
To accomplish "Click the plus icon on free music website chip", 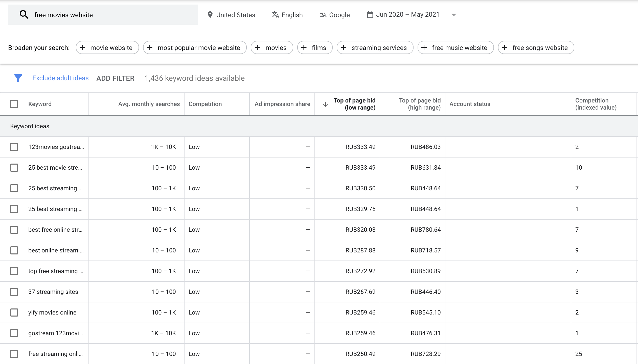I will (x=424, y=47).
